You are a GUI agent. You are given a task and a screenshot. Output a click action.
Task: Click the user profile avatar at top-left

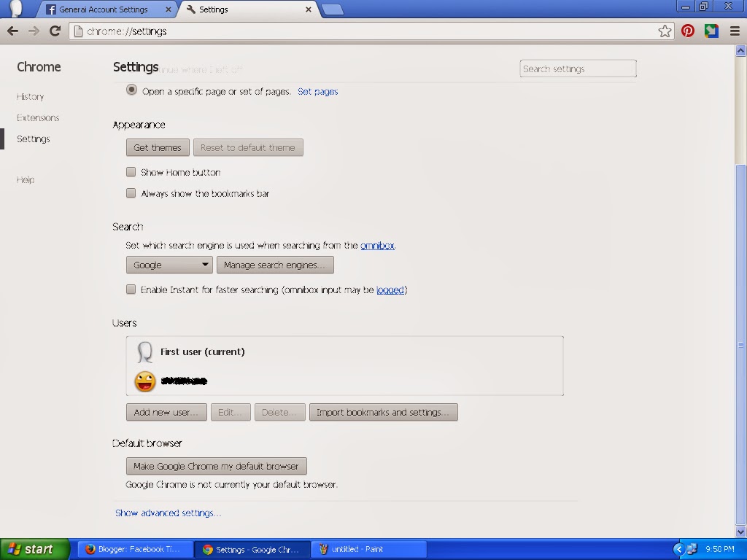(x=16, y=9)
